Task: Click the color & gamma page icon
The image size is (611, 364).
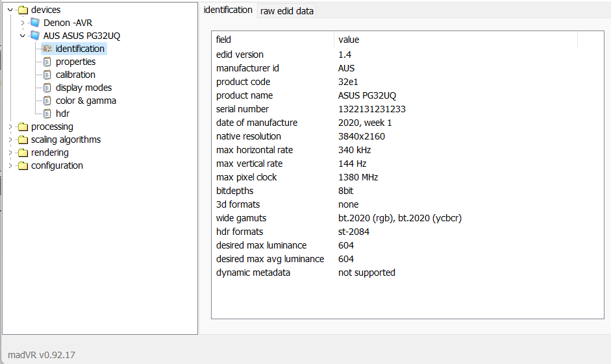Action: click(47, 101)
